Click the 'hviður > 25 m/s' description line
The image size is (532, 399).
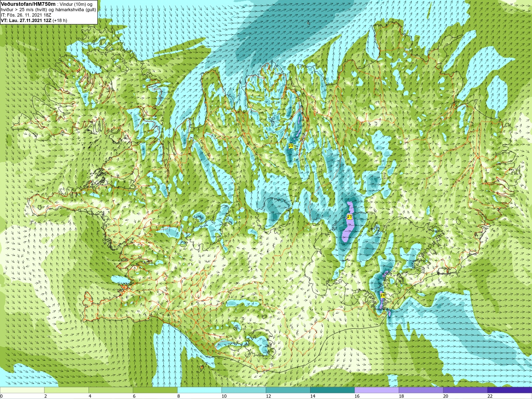(x=48, y=10)
